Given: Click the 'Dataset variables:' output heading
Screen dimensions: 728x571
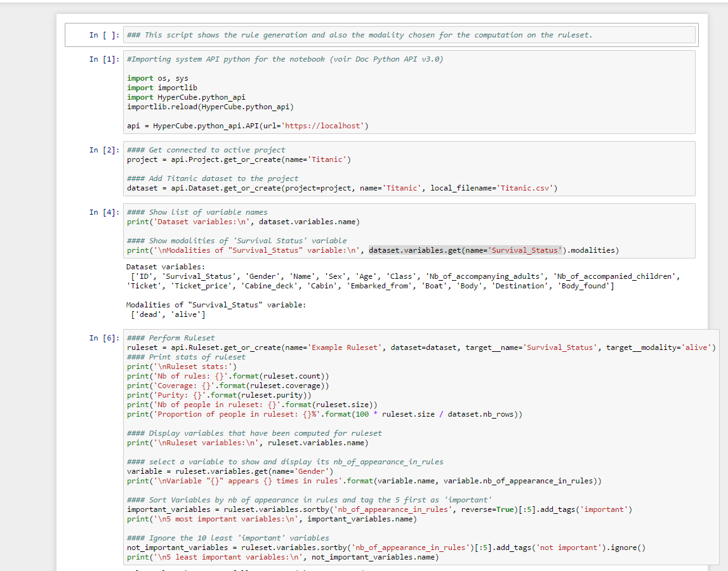Looking at the screenshot, I should tap(165, 267).
